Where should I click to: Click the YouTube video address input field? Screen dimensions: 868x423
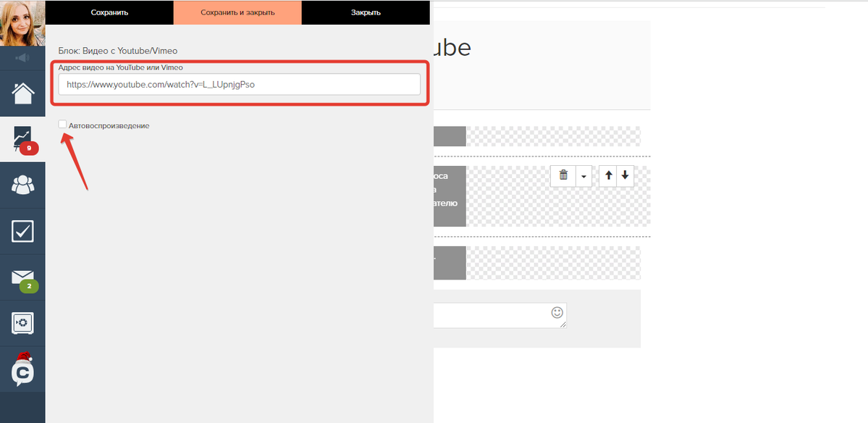[x=239, y=85]
